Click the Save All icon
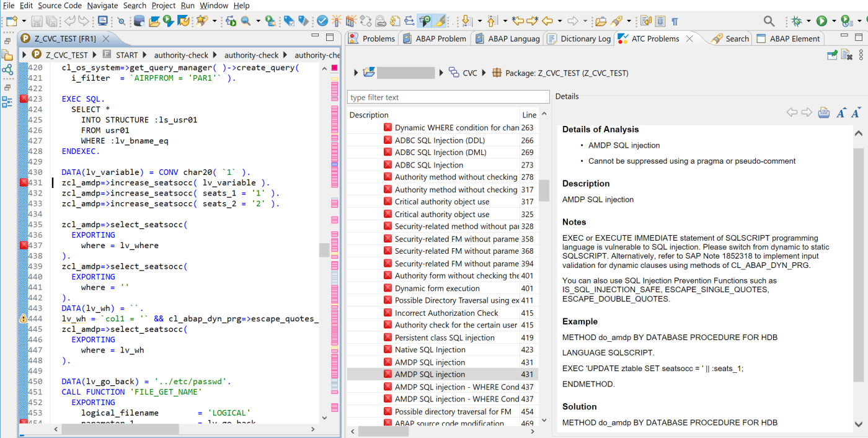868x438 pixels. coord(52,22)
